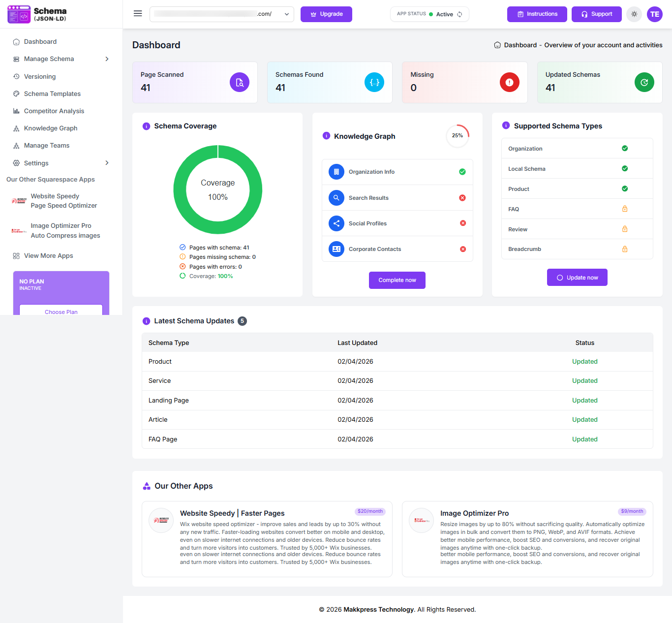
Task: Toggle the light/dark theme sun icon
Action: (x=634, y=14)
